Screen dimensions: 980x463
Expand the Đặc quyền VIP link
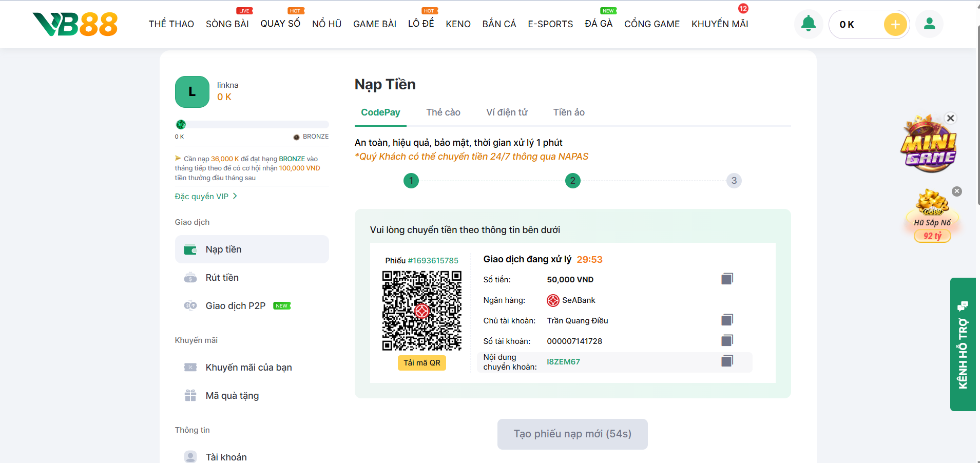(x=206, y=197)
